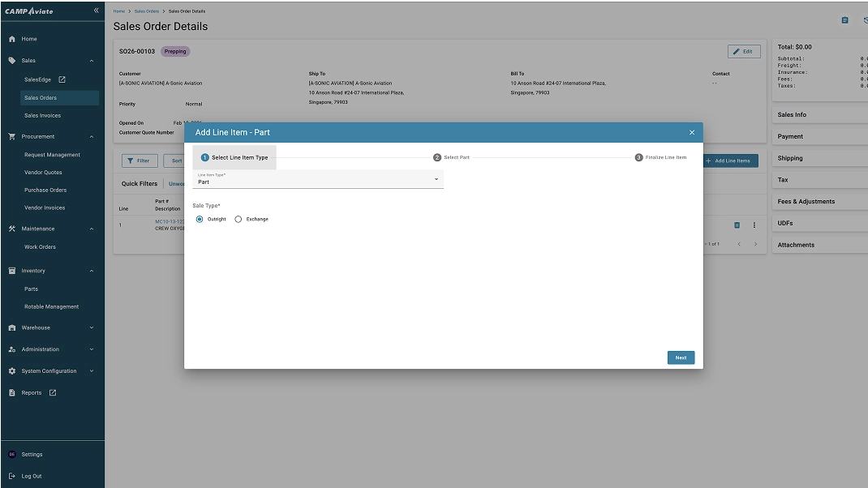Open SalesEdge external link icon
This screenshot has width=868, height=488.
[x=62, y=79]
